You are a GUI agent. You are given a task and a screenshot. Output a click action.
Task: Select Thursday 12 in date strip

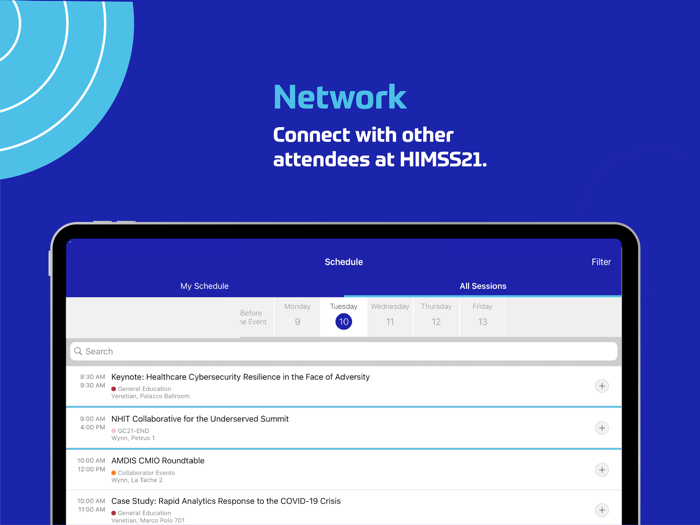[x=436, y=316]
